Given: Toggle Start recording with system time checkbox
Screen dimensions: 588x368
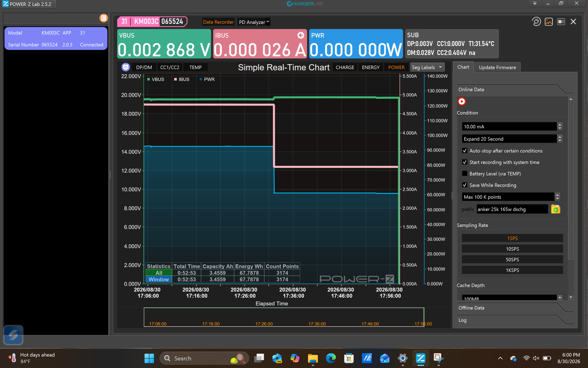Looking at the screenshot, I should [465, 162].
